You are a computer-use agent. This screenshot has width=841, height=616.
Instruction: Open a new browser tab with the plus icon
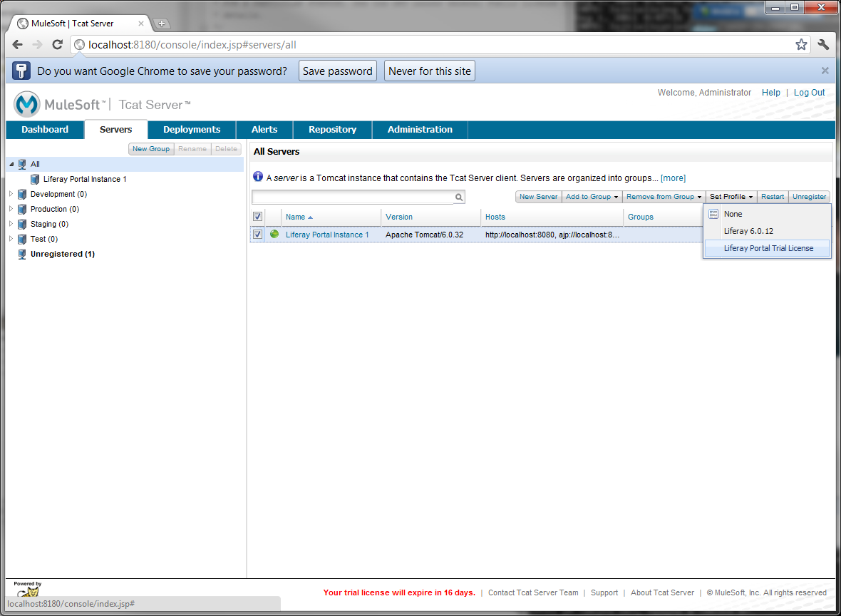click(x=161, y=24)
